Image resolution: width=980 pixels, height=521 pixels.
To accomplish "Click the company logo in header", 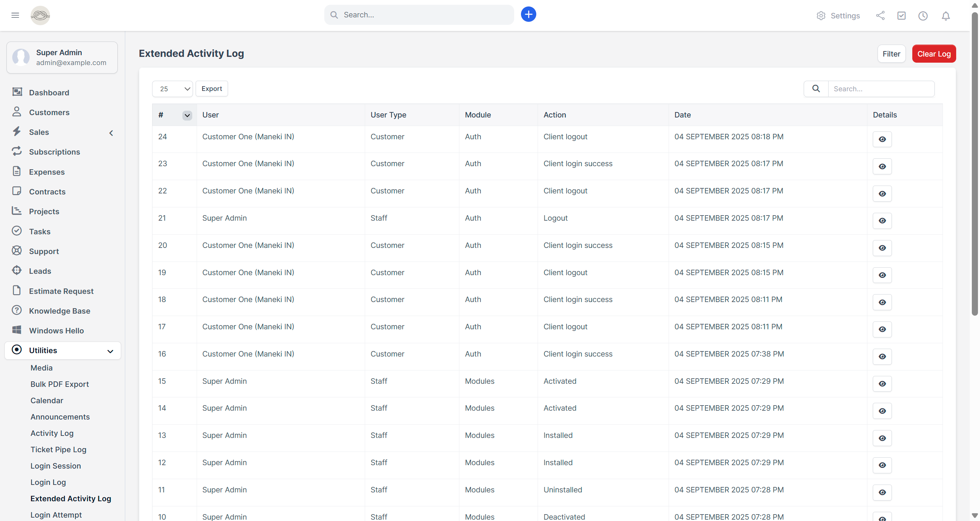I will (x=40, y=15).
